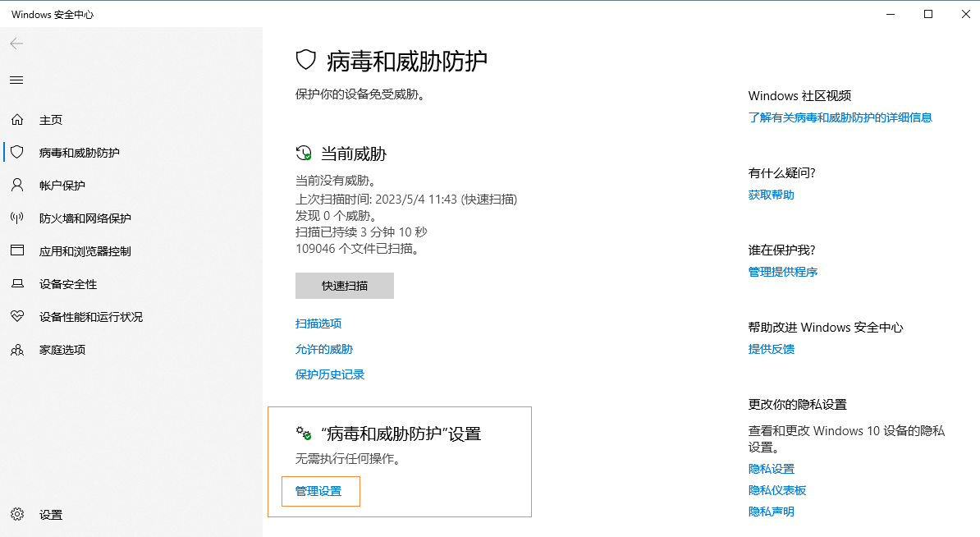
Task: Click the "病毒和威胁防护"设置 heading
Action: coord(401,434)
